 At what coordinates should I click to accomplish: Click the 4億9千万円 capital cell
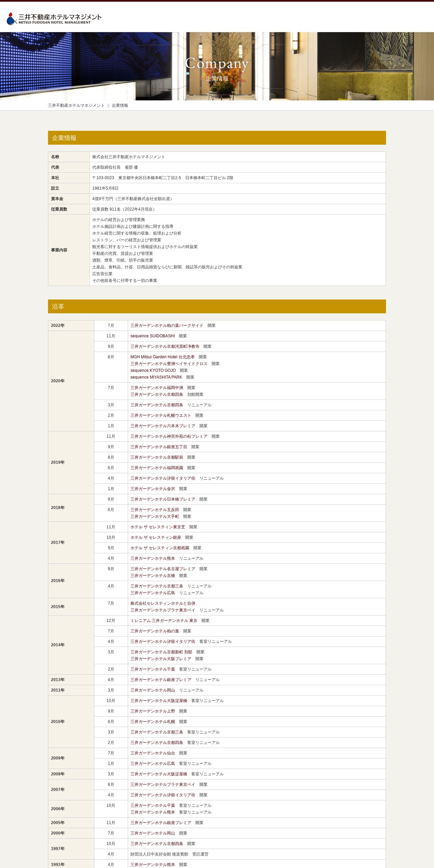[x=238, y=199]
